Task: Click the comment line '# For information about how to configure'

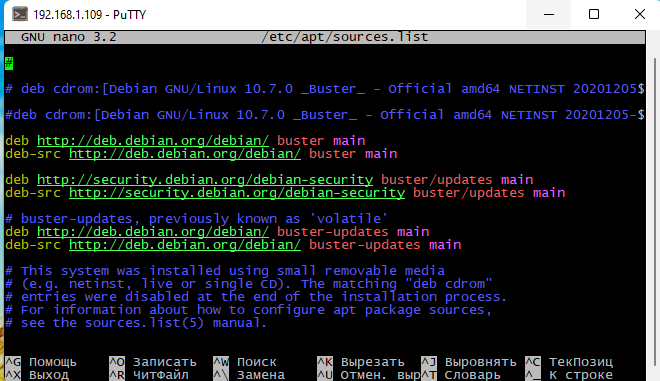Action: (x=248, y=310)
